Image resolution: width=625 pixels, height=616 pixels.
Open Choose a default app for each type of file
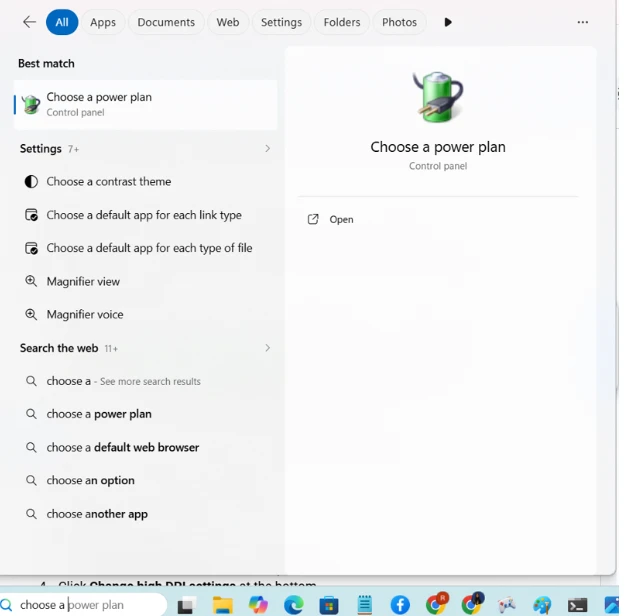click(x=145, y=248)
